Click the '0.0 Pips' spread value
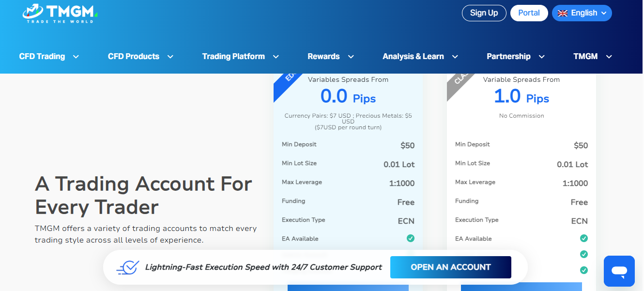644x291 pixels. coord(348,97)
